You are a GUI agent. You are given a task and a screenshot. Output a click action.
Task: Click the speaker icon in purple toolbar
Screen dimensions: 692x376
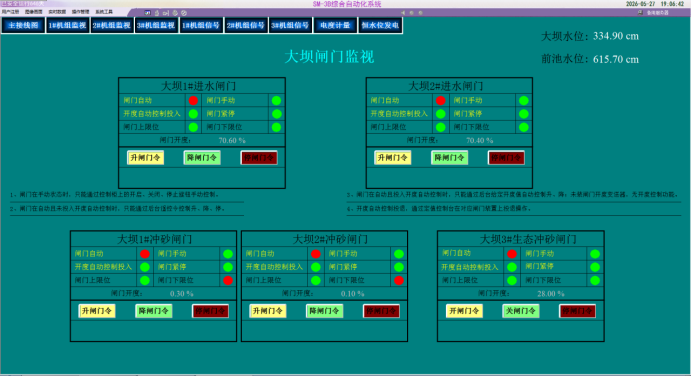coord(402,13)
